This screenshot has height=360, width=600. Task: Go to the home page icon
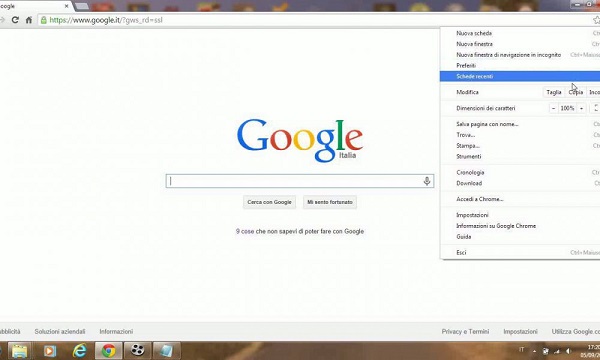coord(29,20)
